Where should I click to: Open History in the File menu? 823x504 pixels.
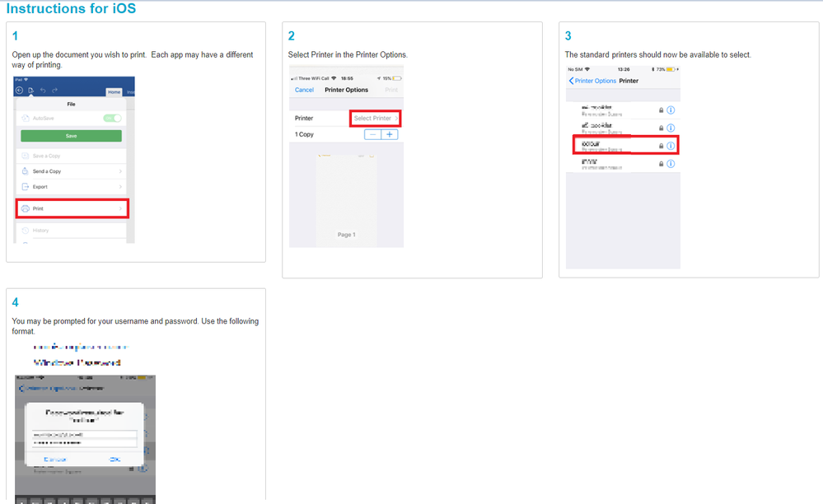tap(72, 231)
